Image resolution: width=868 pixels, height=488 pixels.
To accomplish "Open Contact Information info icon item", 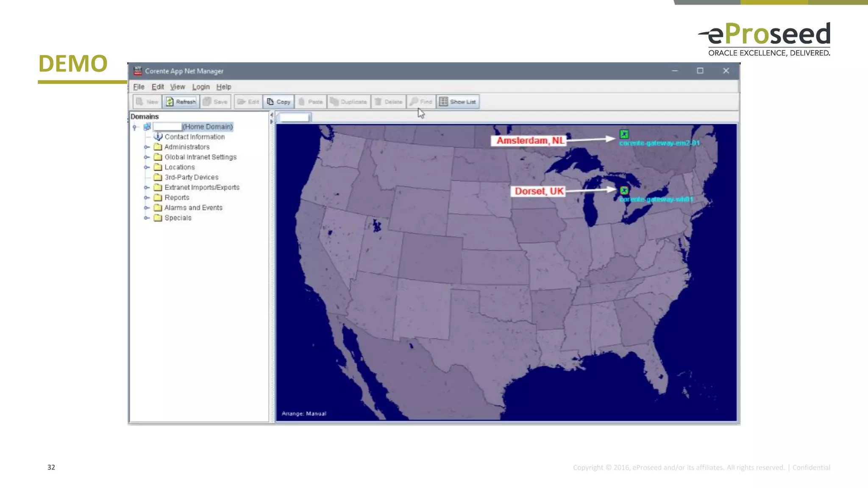I will 158,136.
